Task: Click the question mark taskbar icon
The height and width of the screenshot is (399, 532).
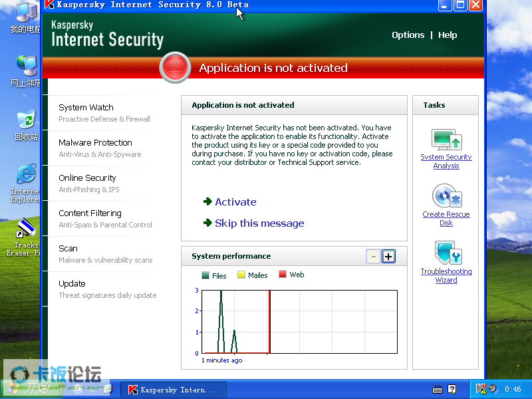Action: 452,389
